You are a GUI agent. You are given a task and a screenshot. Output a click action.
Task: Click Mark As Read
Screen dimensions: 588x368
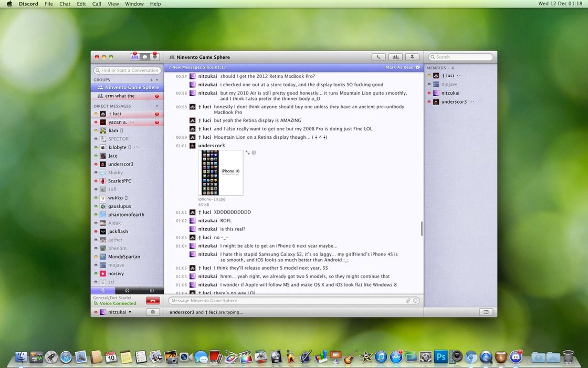(400, 67)
